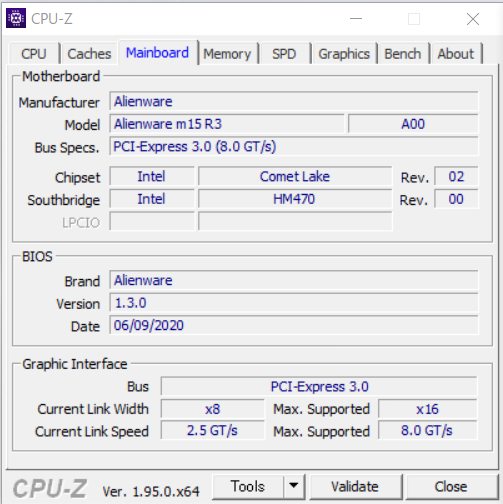This screenshot has height=504, width=503.
Task: Select the Memory tab
Action: tap(227, 54)
